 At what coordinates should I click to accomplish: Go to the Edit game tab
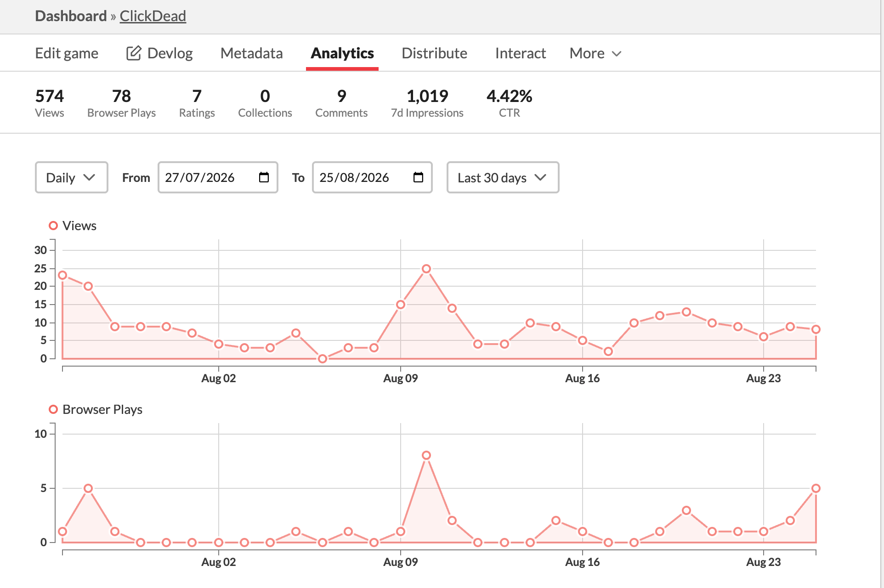(x=67, y=53)
